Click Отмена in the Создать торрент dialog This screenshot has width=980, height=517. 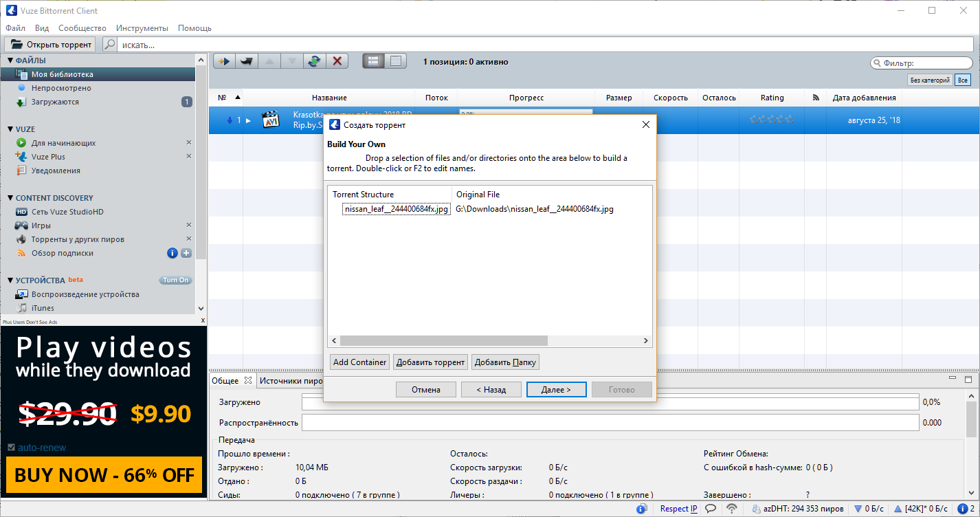[426, 390]
